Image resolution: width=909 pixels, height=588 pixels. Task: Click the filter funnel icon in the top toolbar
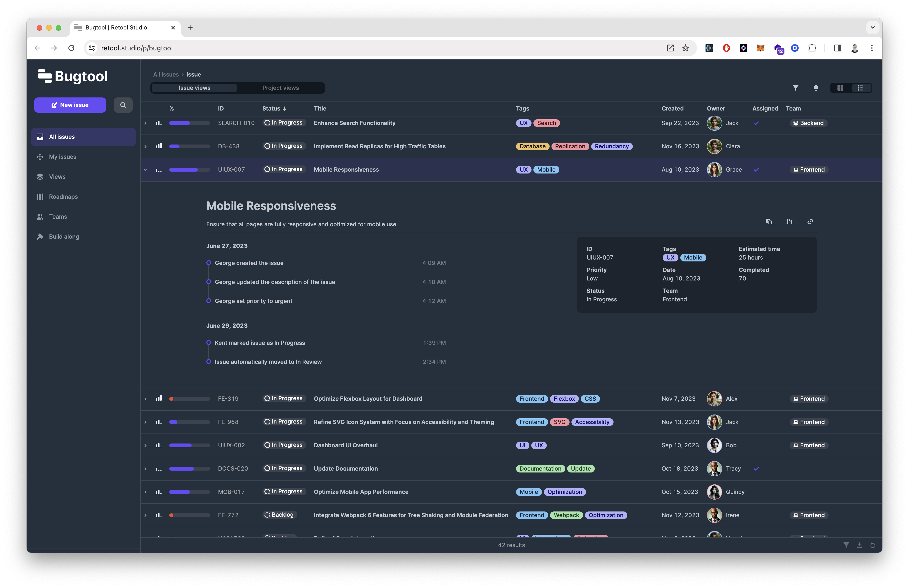pos(795,88)
